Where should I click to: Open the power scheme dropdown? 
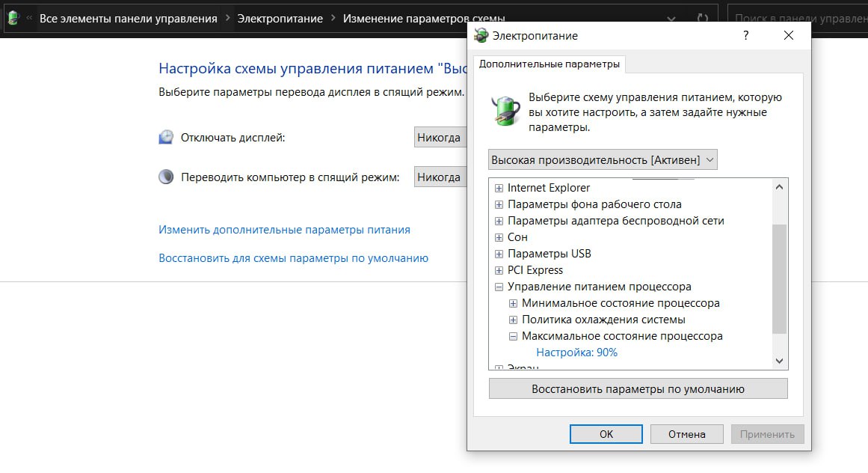[x=603, y=159]
